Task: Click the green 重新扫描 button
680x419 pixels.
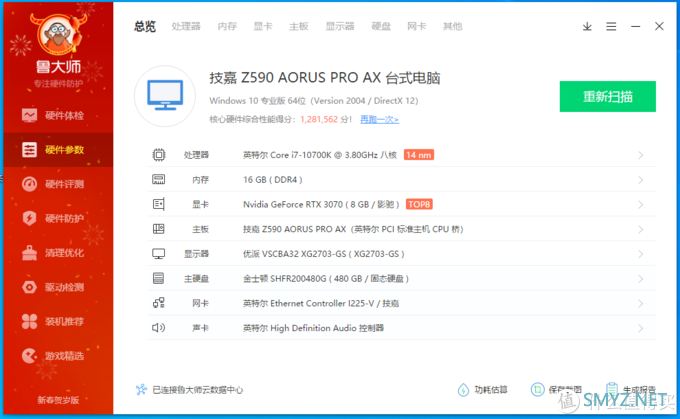Action: (608, 96)
